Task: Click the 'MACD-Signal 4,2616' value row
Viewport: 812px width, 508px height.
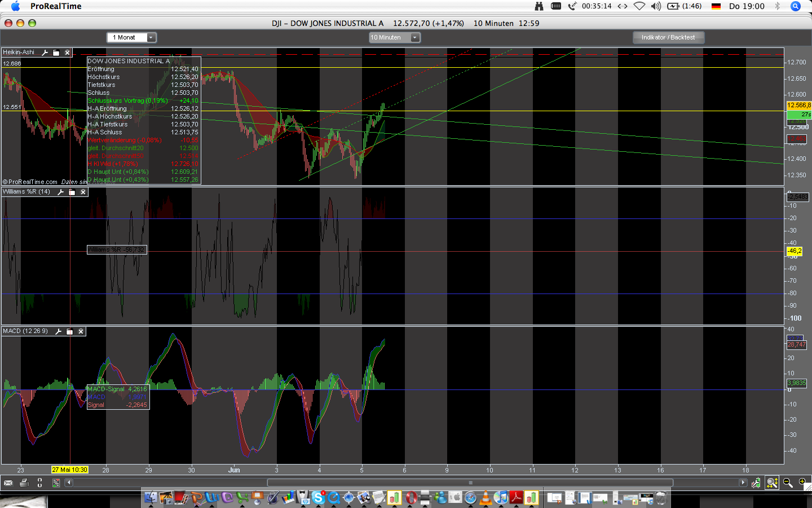Action: [x=117, y=389]
